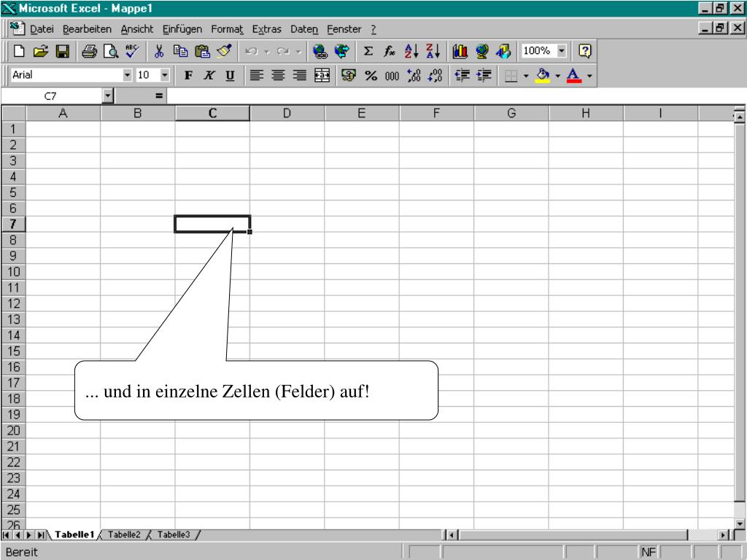Expand the Arial font name dropdown
Viewport: 747px width, 560px height.
[x=127, y=75]
